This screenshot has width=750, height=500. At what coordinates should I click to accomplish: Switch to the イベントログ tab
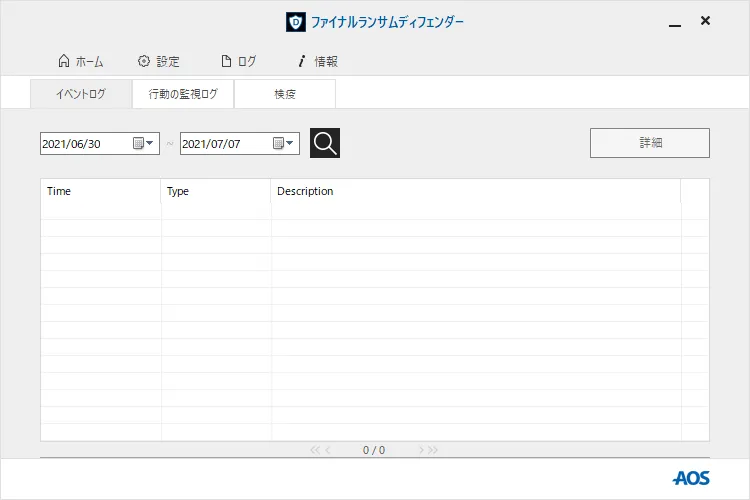tap(81, 94)
